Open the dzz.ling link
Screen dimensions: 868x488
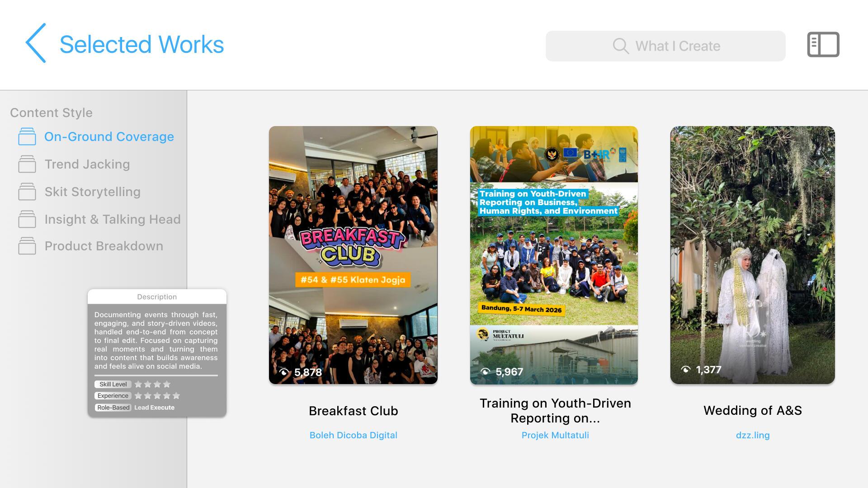753,435
